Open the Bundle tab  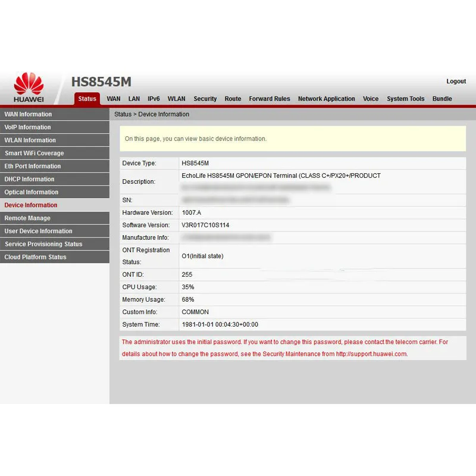tap(442, 99)
